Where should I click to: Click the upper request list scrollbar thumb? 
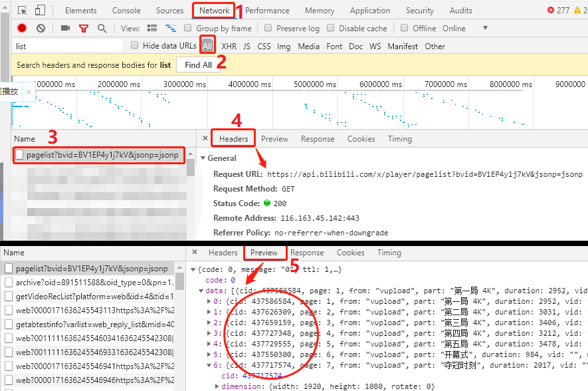[x=191, y=168]
